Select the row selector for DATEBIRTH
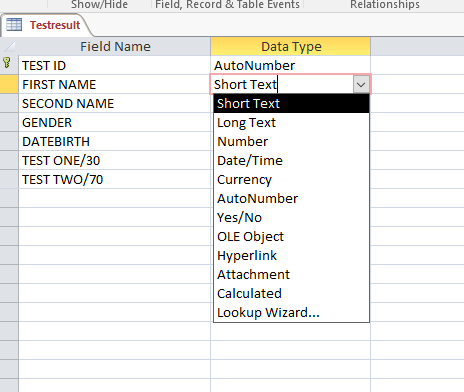464x392 pixels. click(9, 141)
